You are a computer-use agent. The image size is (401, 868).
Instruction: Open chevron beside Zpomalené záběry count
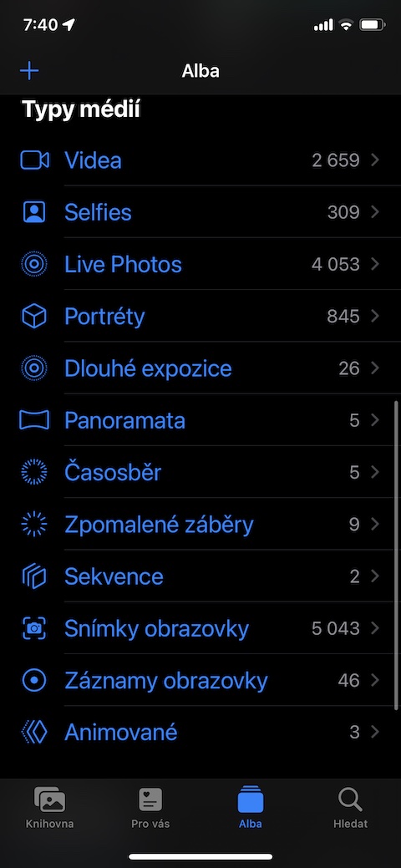[375, 525]
